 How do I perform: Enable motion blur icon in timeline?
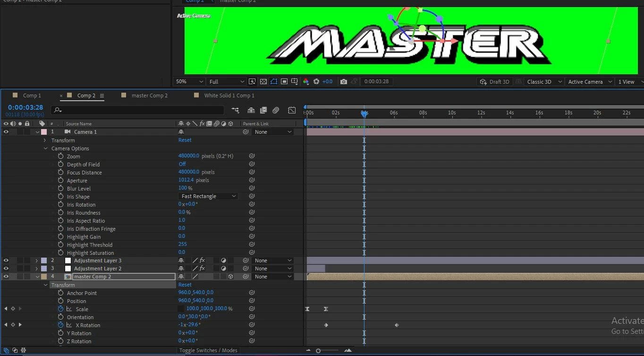(x=276, y=110)
